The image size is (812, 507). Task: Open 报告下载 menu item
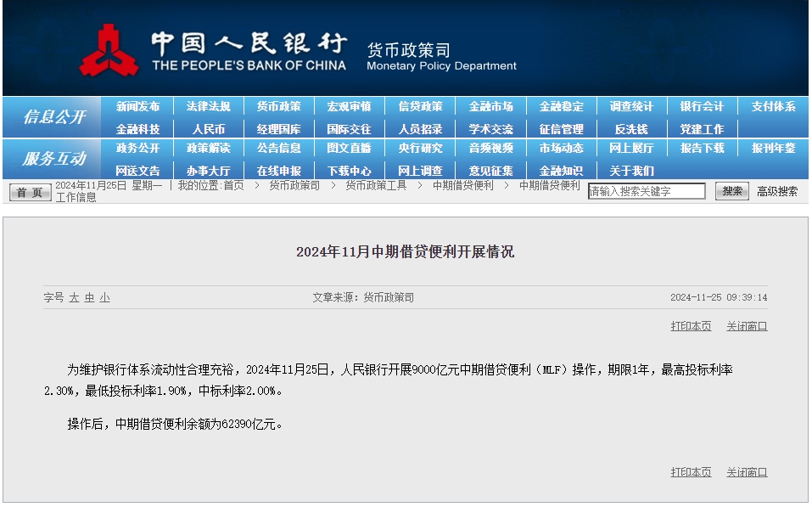(702, 149)
